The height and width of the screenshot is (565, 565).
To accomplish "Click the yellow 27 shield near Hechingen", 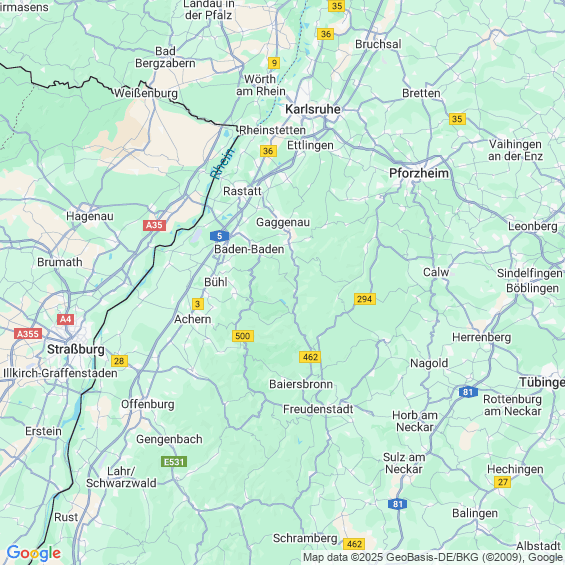I will tap(502, 482).
